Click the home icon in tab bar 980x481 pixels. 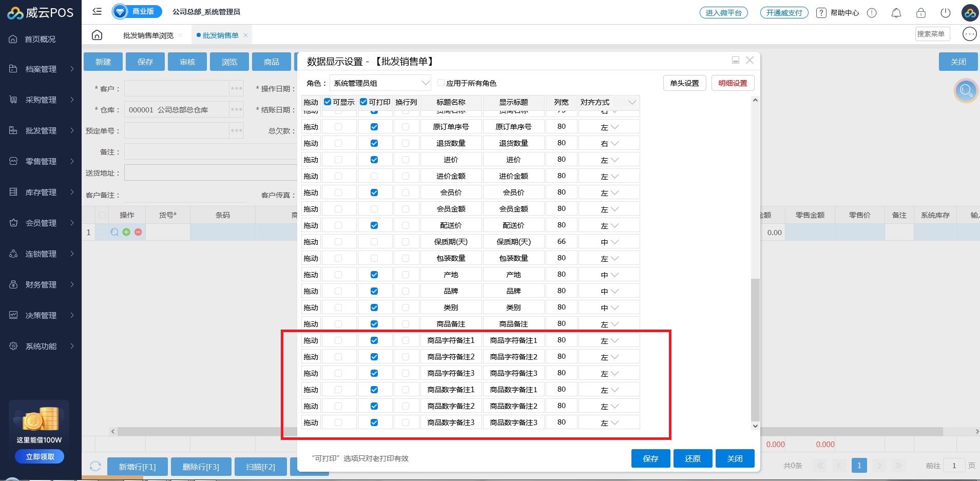[x=97, y=35]
